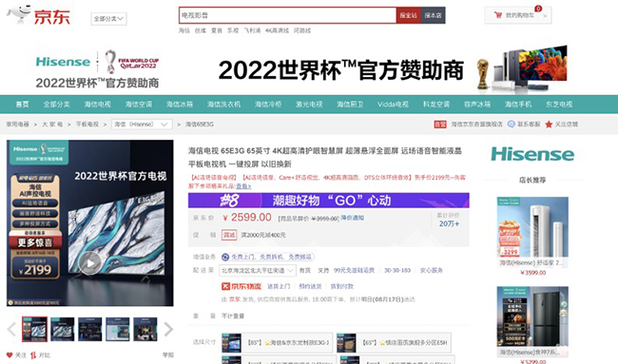
Task: Open the 科龙空调 nav tab
Action: 436,105
